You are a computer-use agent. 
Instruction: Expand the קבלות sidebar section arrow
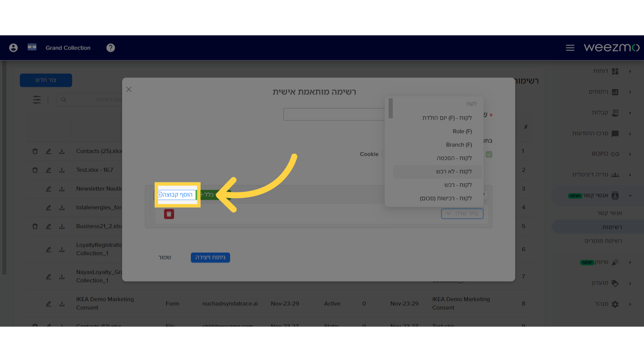pyautogui.click(x=630, y=113)
